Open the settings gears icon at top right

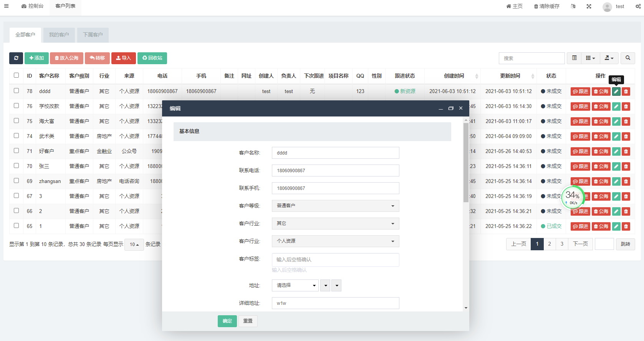[x=638, y=7]
